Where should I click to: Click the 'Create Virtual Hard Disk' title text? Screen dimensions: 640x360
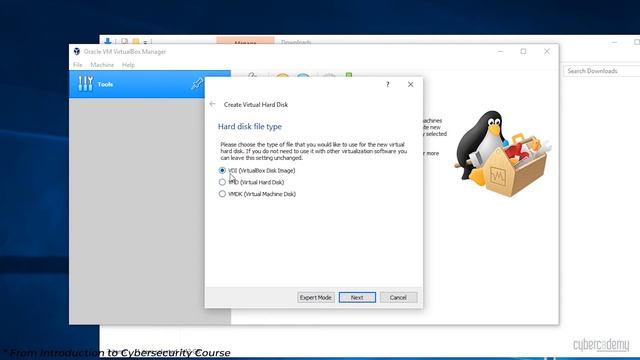coord(256,105)
